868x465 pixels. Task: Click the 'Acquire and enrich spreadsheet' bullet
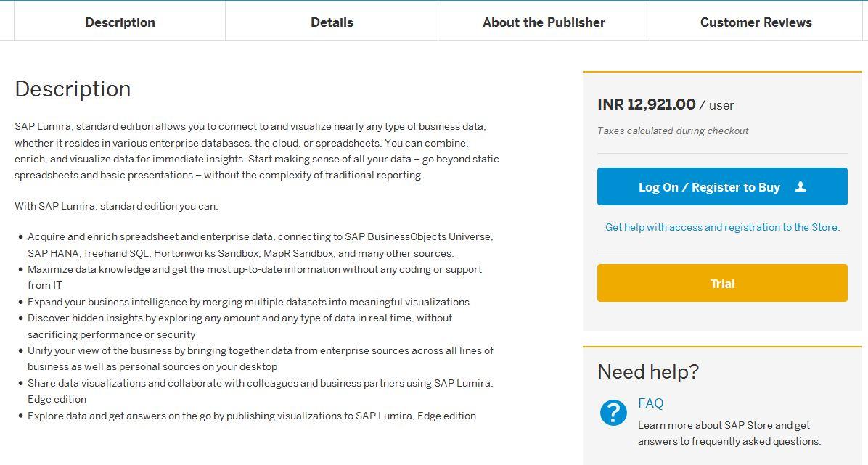pyautogui.click(x=260, y=244)
